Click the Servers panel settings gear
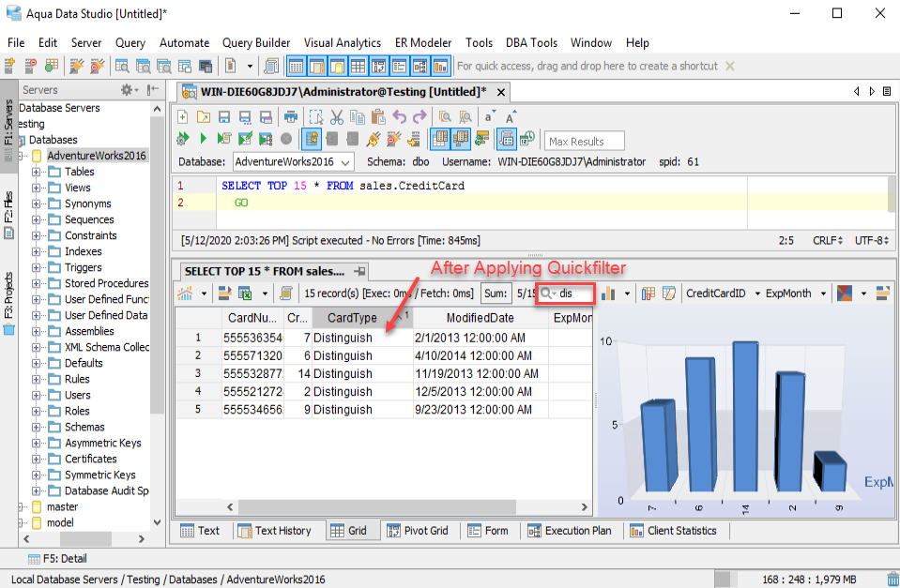 click(128, 90)
